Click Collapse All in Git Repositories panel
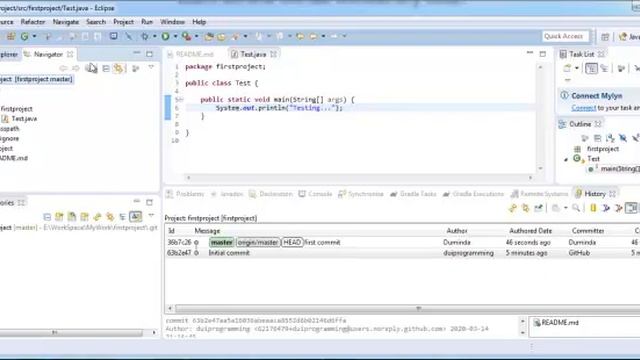This screenshot has width=640, height=360. (x=47, y=217)
